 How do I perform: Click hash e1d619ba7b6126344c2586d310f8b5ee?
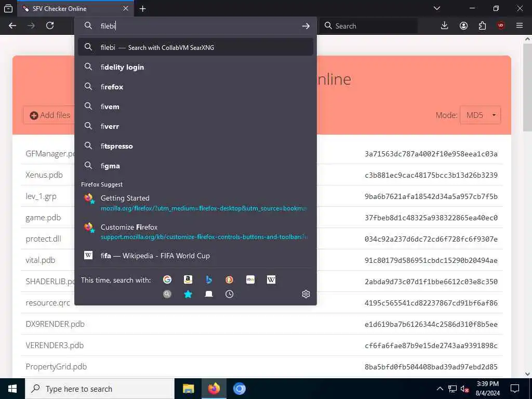431,324
